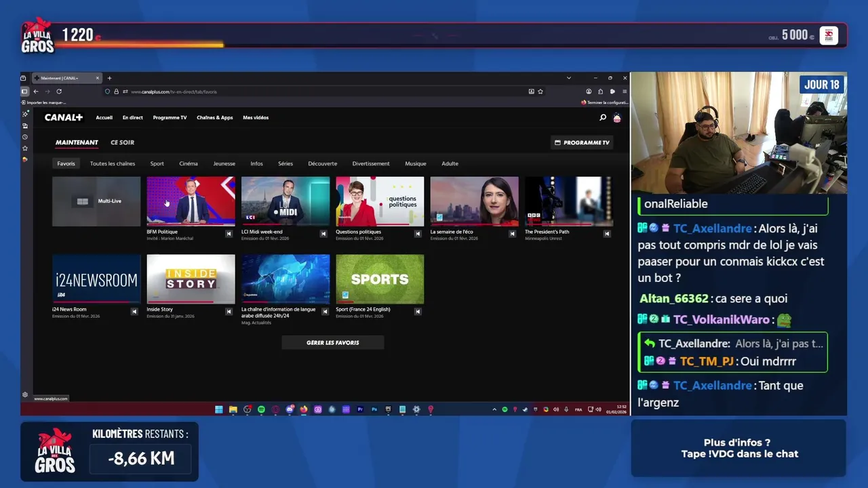Open Spotify from the taskbar
Screen dimensions: 868x488
point(261,409)
